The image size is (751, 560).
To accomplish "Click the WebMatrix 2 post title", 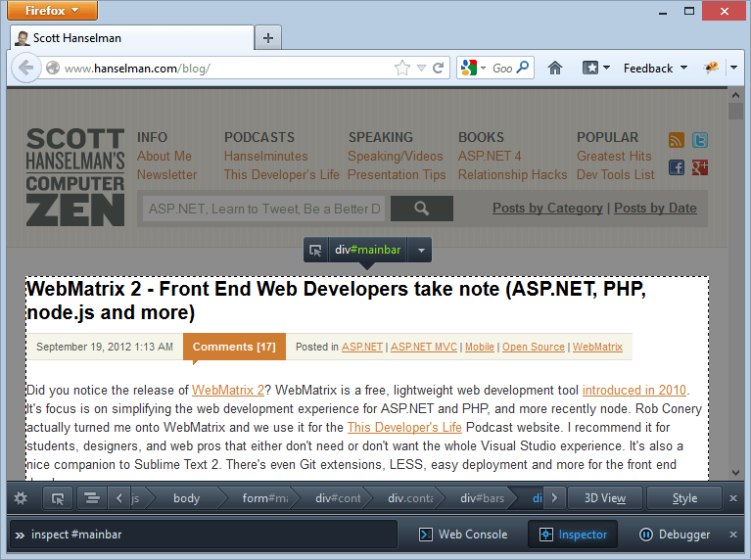I will [x=336, y=301].
